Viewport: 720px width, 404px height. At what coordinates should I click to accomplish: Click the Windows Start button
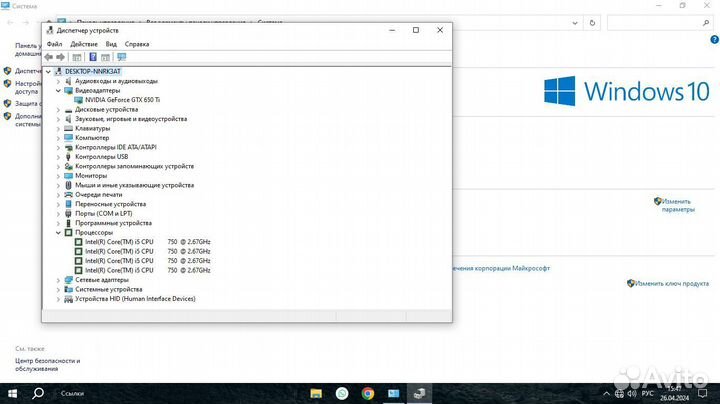click(x=12, y=392)
